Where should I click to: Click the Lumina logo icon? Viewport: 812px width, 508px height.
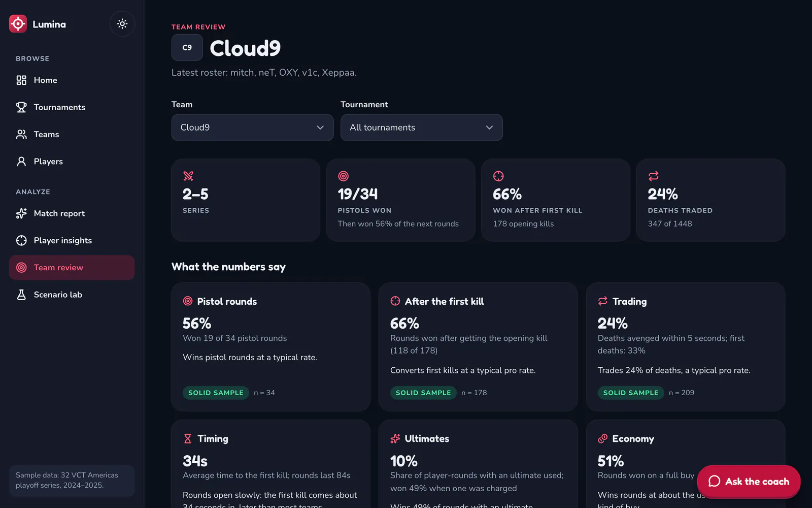click(x=18, y=23)
